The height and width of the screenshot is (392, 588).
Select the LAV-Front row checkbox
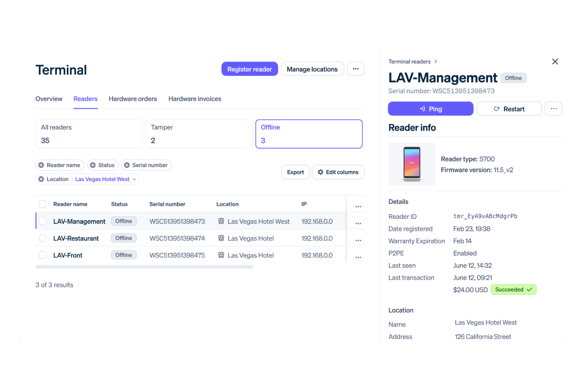(43, 255)
